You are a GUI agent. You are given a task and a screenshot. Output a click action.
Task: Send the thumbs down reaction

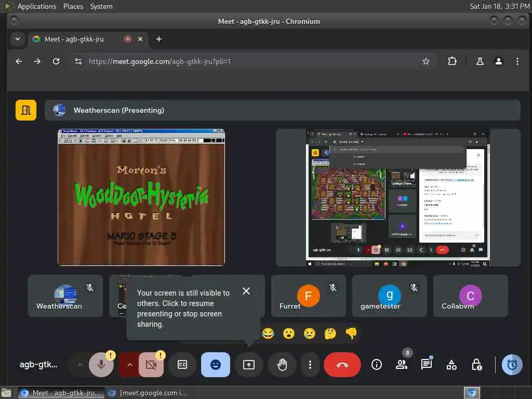(x=351, y=333)
